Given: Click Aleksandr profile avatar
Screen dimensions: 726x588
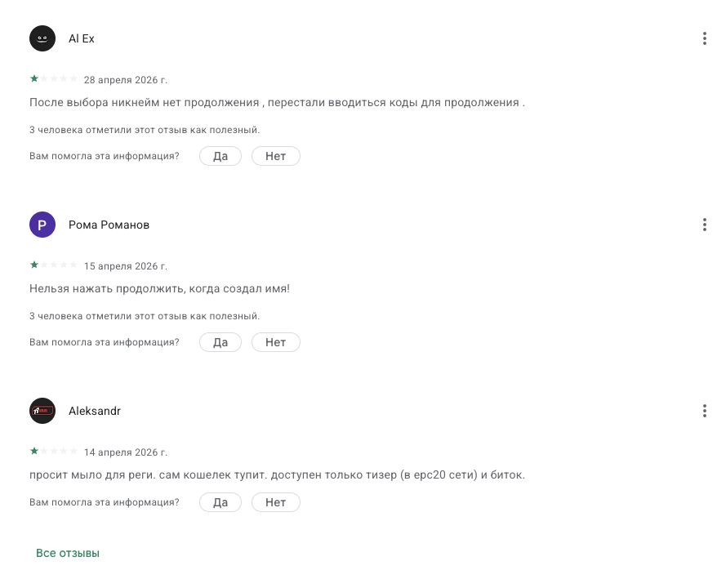Looking at the screenshot, I should point(42,411).
